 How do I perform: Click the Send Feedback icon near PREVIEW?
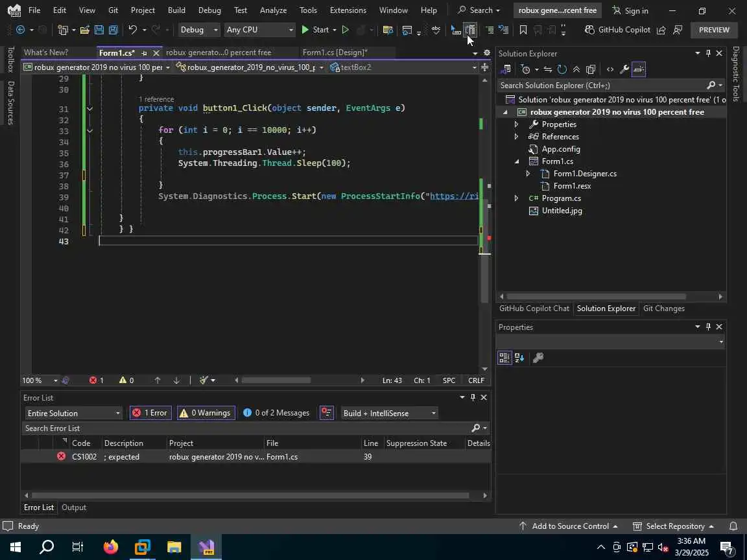[678, 30]
